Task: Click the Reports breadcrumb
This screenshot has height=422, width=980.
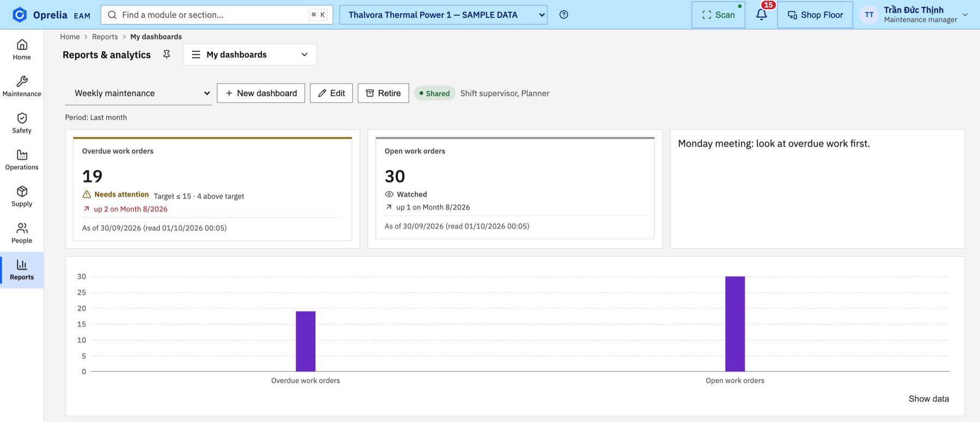Action: [105, 36]
